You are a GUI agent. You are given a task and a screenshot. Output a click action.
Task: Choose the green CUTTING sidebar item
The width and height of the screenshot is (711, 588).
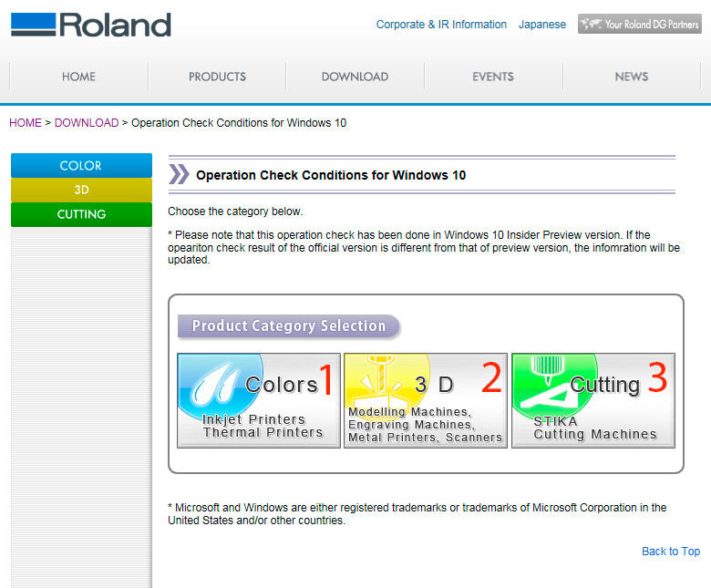point(81,214)
